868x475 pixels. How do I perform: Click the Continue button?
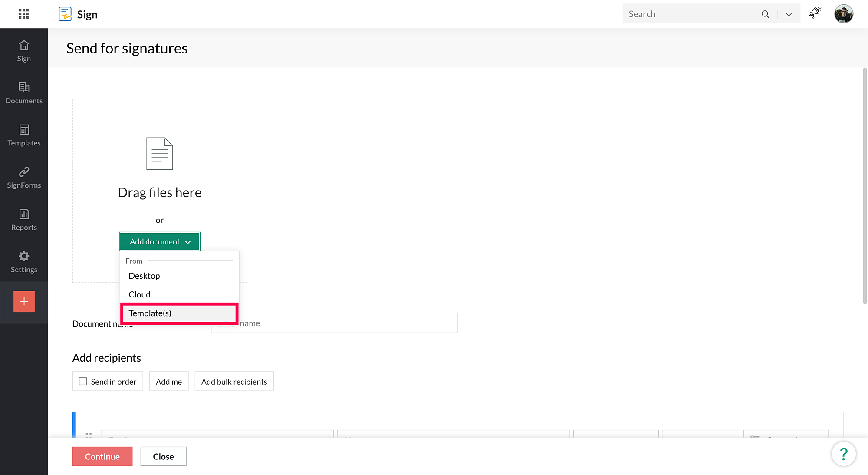(102, 456)
